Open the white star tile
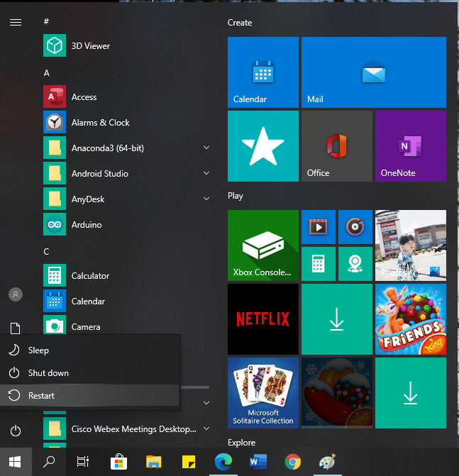Image resolution: width=459 pixels, height=476 pixels. (263, 146)
